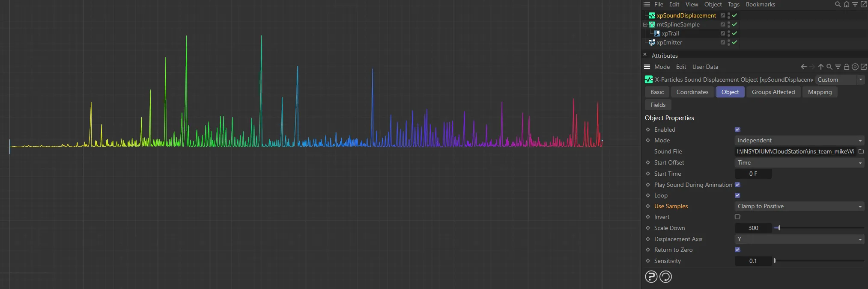Click the Object Manager search icon

coord(838,4)
